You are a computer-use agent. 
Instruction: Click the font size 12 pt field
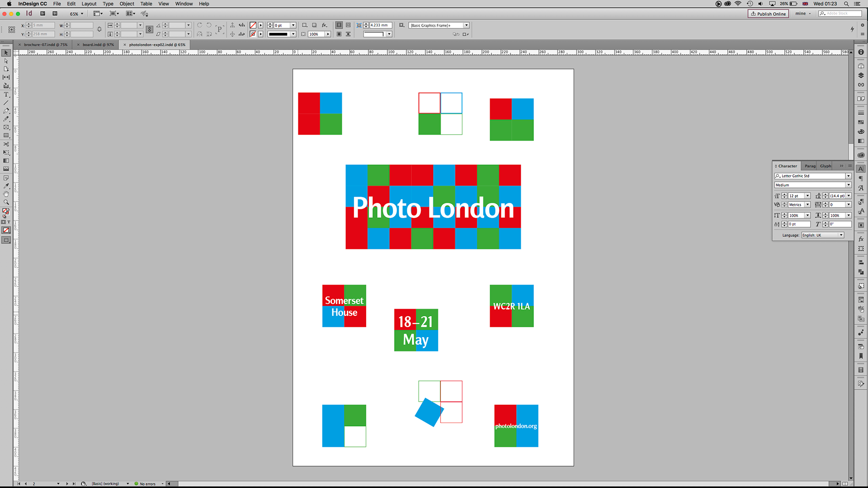pos(796,196)
